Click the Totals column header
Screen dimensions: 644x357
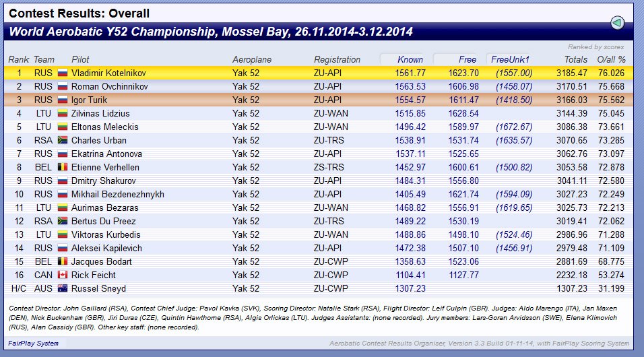576,59
